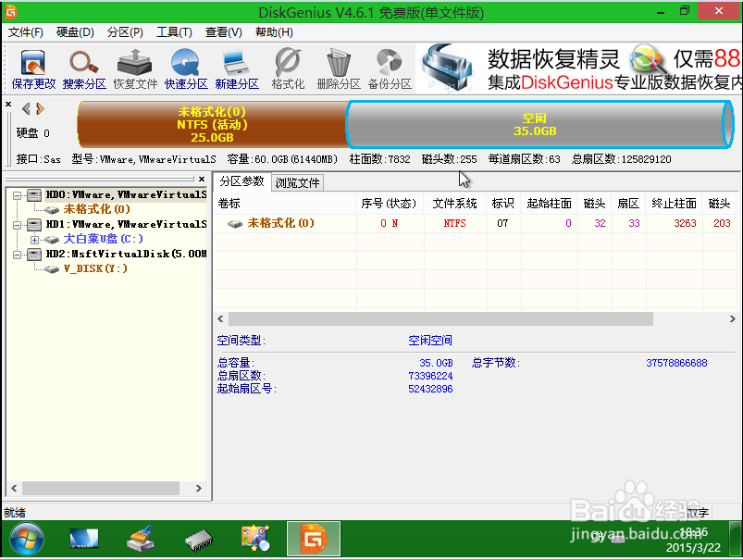Click the taskbar clock showing 2015/3/22

click(x=693, y=540)
